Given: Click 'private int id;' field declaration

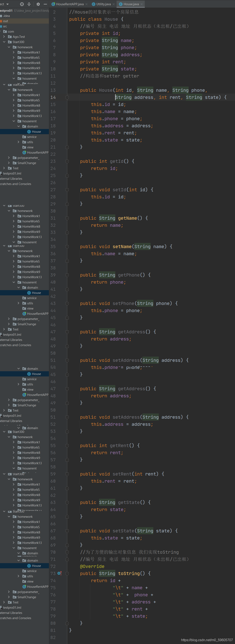Looking at the screenshot, I should coord(100,33).
